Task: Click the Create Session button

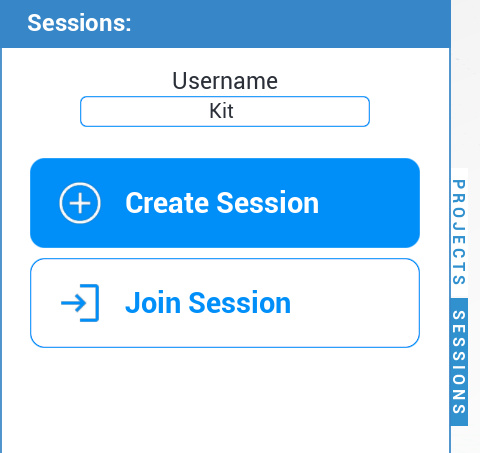Action: pos(225,203)
